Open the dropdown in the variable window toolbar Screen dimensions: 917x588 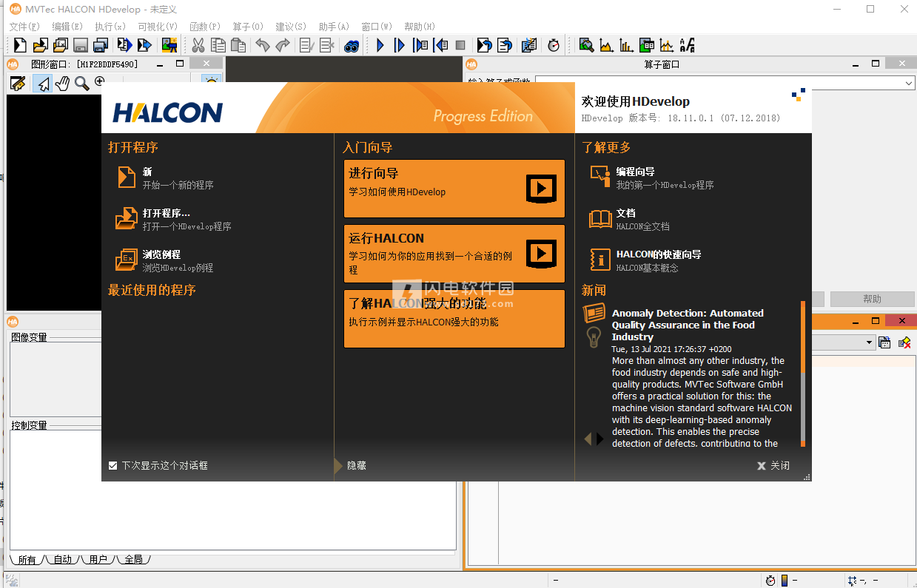[870, 342]
